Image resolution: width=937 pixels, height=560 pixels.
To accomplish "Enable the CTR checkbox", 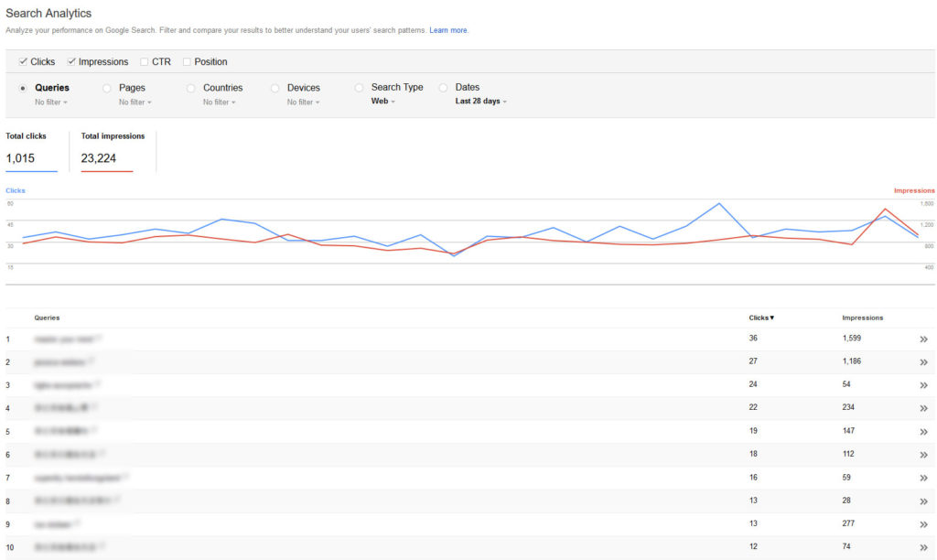I will pyautogui.click(x=144, y=61).
